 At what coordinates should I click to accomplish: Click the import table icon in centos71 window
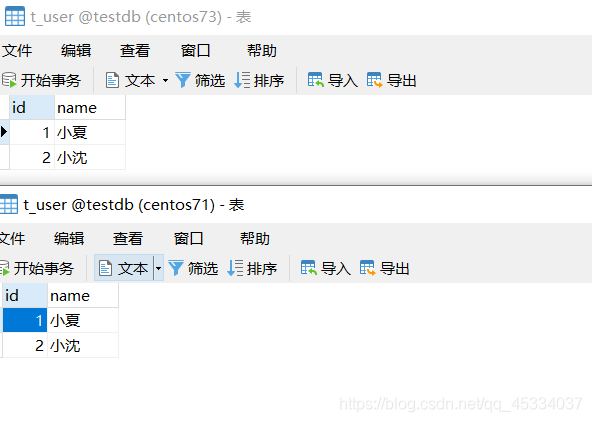click(308, 268)
